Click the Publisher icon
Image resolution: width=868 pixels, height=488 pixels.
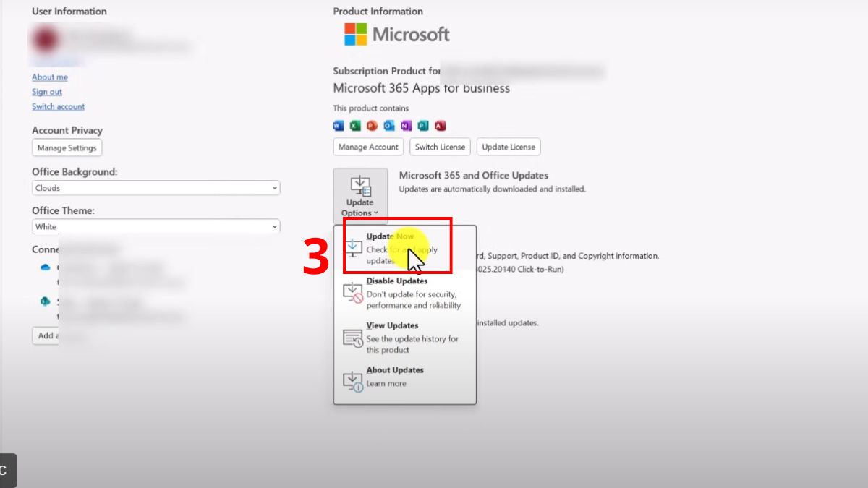[x=422, y=125]
